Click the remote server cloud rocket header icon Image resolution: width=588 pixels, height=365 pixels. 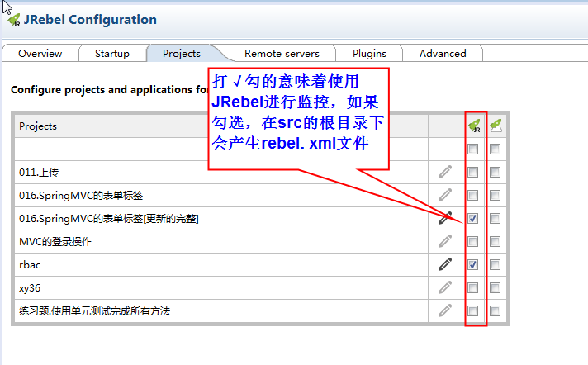(496, 126)
